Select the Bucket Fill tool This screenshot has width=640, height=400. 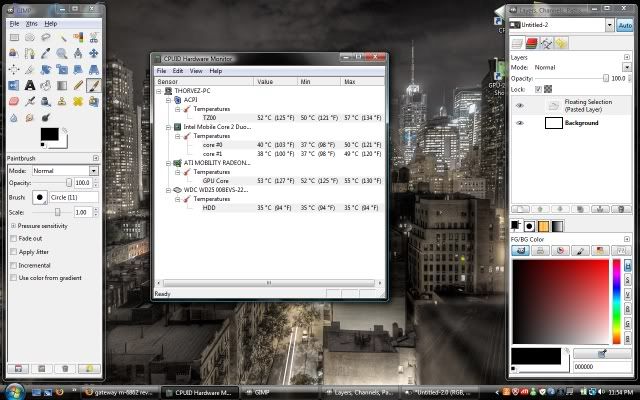[x=46, y=85]
